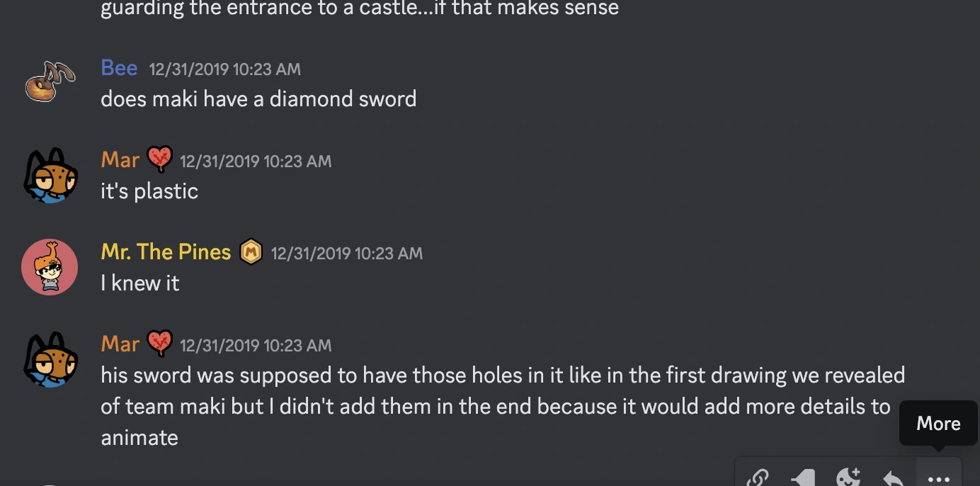
Task: Click the heart badge on Mar's sword-holes message
Action: pos(160,344)
